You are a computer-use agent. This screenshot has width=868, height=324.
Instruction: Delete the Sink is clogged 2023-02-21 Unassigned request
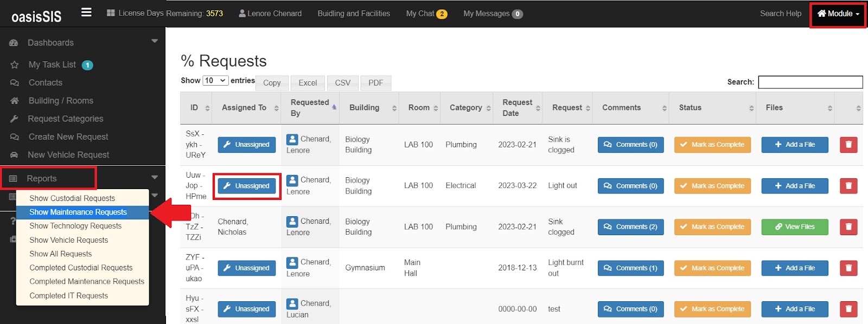click(848, 145)
